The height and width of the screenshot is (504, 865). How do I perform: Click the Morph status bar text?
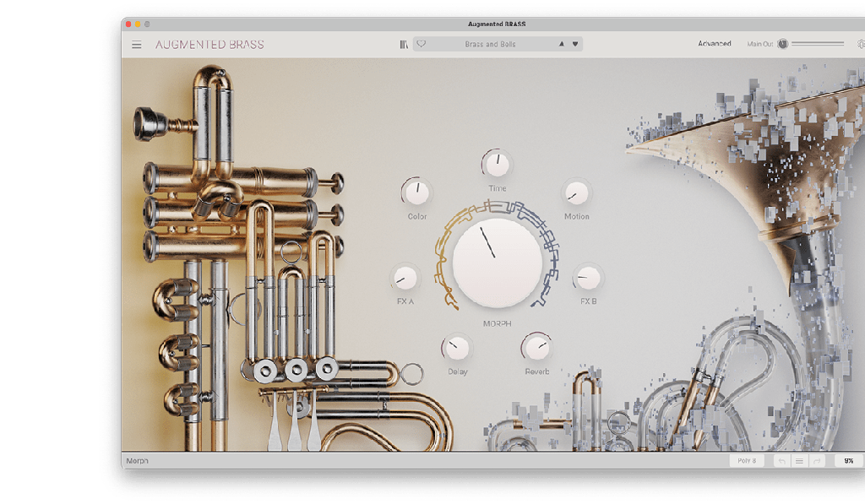[138, 461]
